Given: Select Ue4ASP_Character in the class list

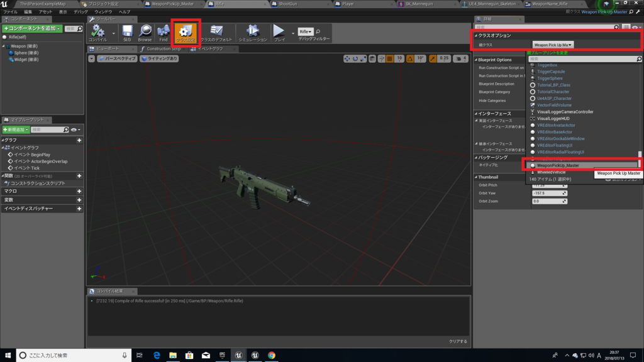Looking at the screenshot, I should [554, 99].
